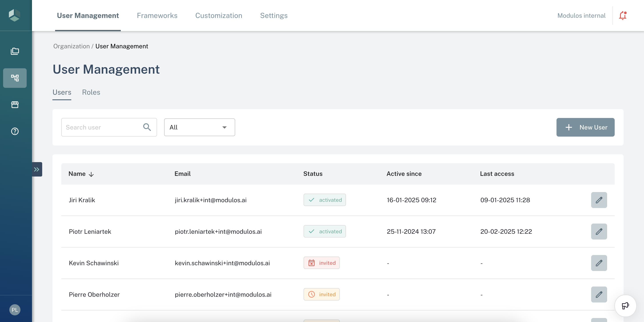The width and height of the screenshot is (644, 322).
Task: Open the All status filter dropdown
Action: 199,127
